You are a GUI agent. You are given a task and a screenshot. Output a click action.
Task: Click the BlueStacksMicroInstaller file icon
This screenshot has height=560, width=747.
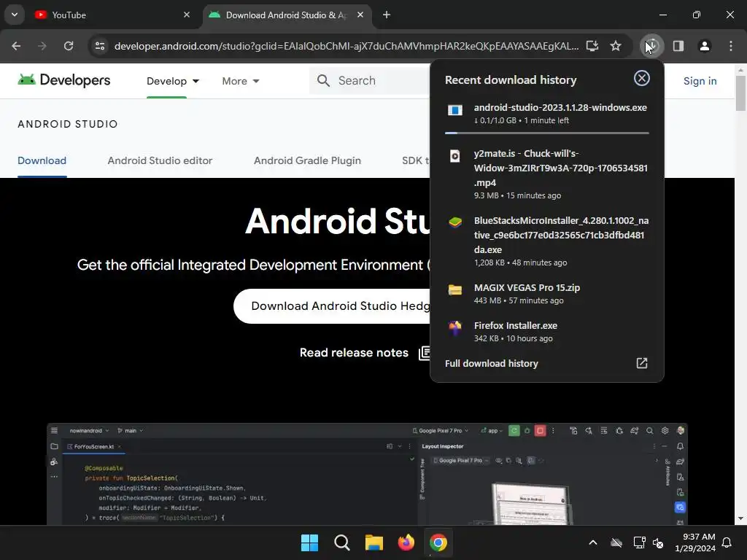(x=455, y=222)
